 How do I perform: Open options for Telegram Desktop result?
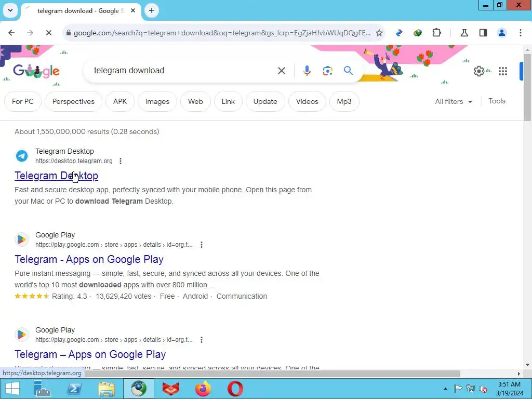[x=121, y=161]
